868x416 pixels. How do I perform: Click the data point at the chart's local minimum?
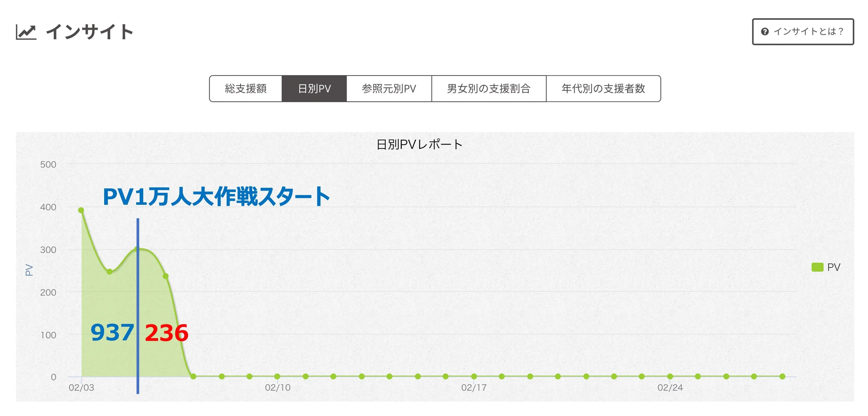coord(109,271)
